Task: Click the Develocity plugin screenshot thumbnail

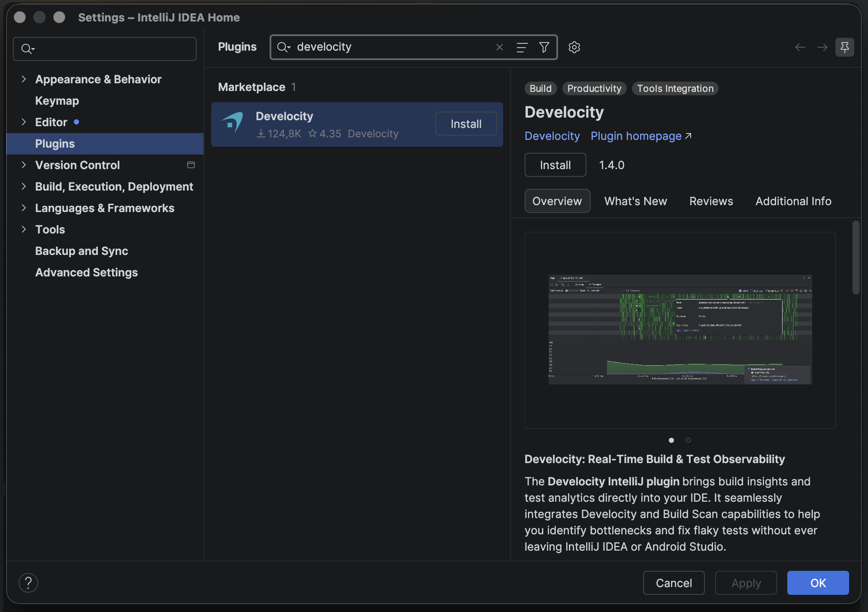Action: coord(680,330)
